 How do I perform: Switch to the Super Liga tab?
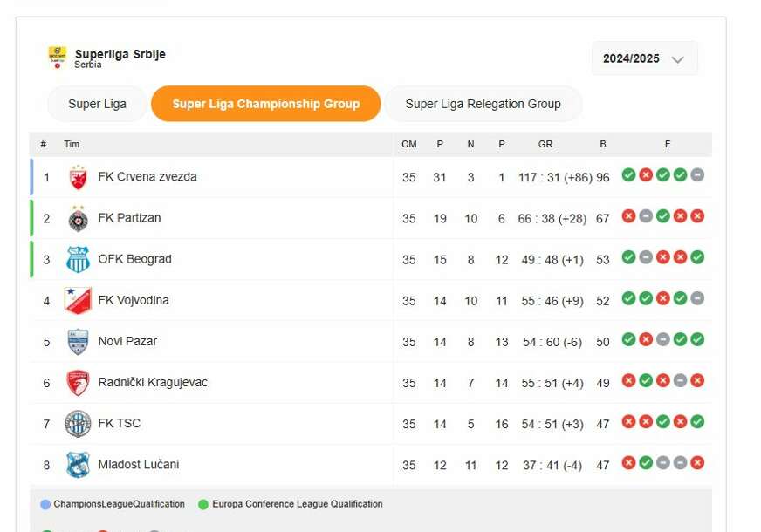point(97,104)
